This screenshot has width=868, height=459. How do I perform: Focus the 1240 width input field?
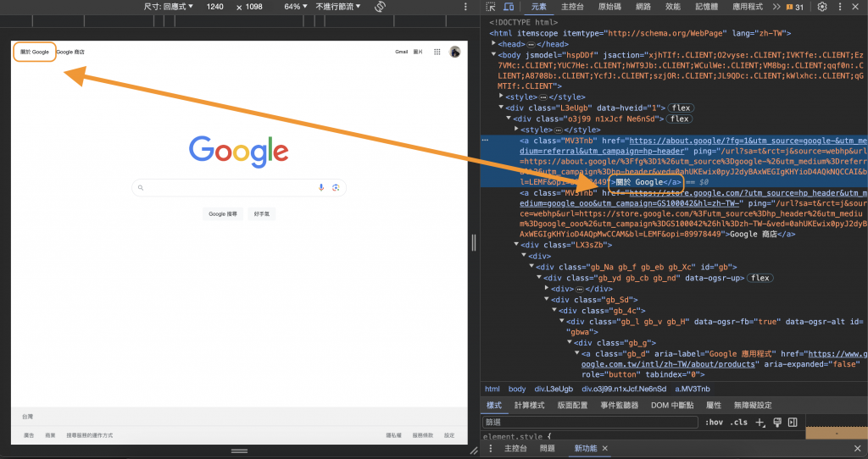coord(214,7)
